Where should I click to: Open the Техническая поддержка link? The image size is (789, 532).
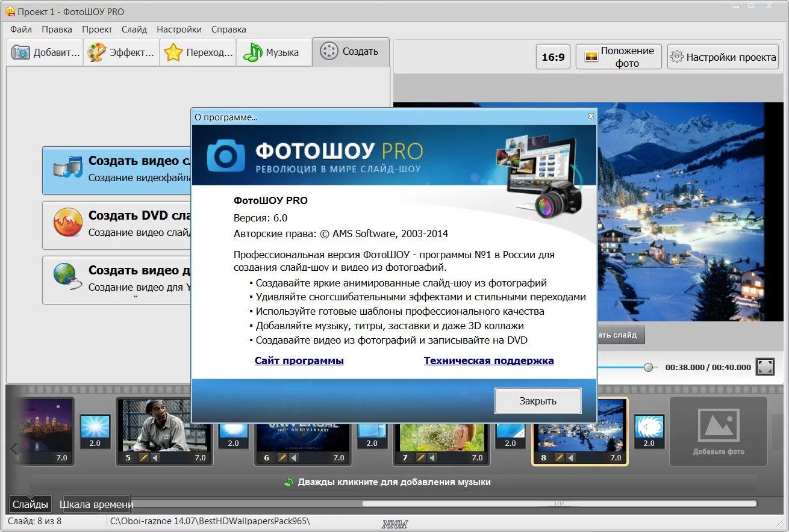[x=488, y=360]
